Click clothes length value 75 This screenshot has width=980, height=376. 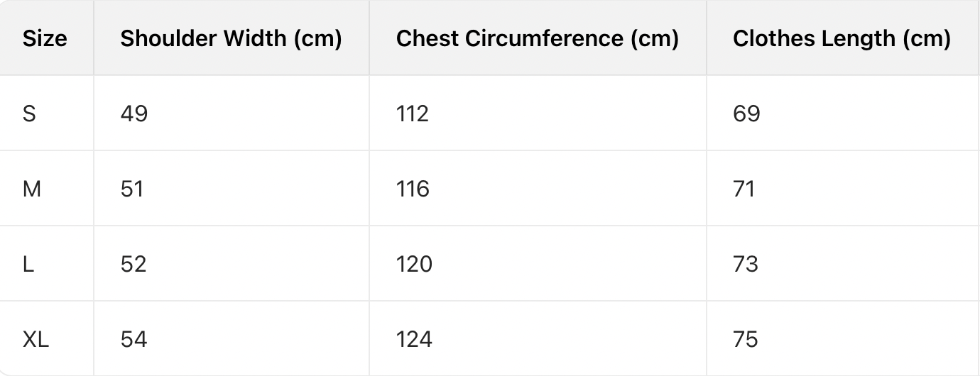746,339
